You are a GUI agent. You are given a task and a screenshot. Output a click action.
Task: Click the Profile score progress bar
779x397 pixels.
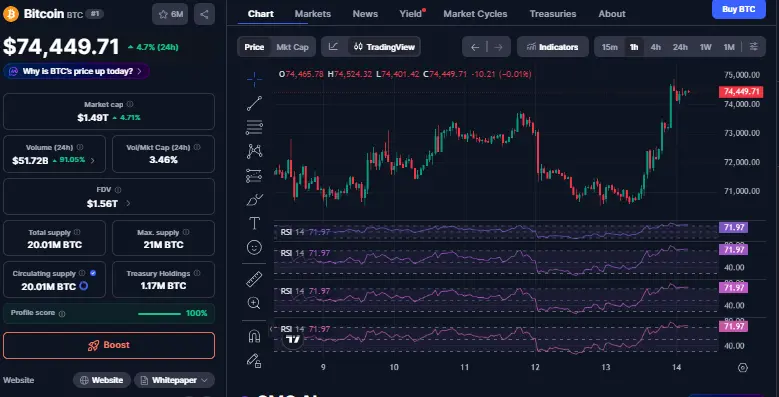point(159,314)
